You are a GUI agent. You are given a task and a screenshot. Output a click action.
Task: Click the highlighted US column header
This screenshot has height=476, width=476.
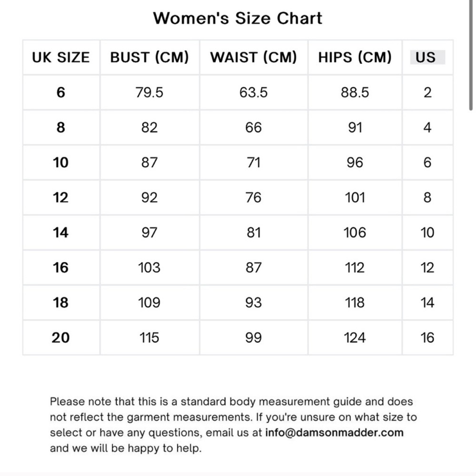coord(427,58)
